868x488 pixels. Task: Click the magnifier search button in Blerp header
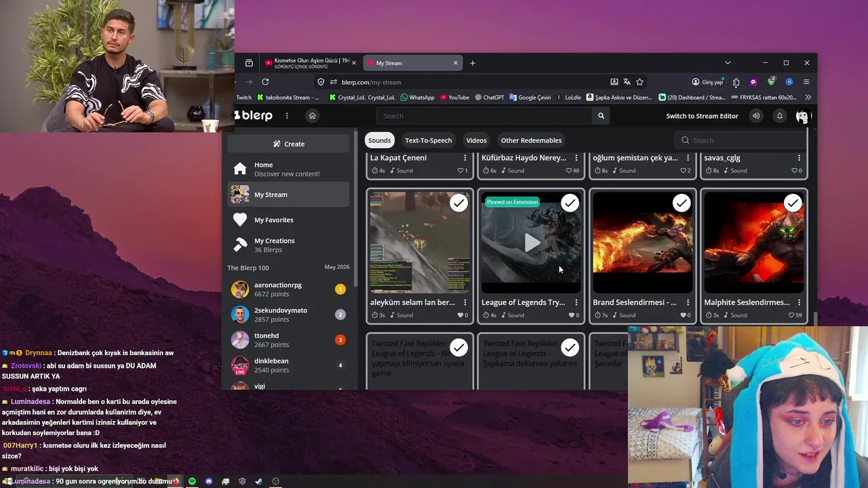tap(601, 116)
